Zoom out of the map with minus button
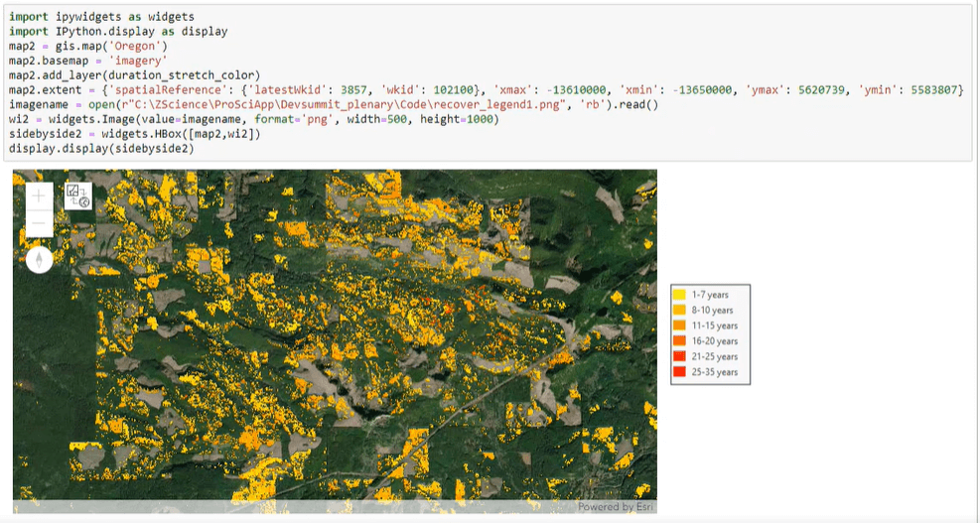Viewport: 980px width, 523px height. pyautogui.click(x=39, y=223)
